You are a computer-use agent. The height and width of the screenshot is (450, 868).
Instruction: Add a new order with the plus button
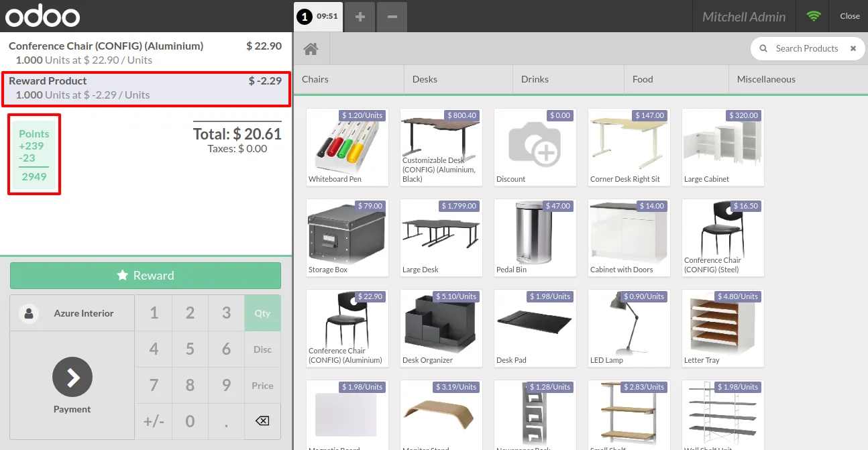click(360, 16)
